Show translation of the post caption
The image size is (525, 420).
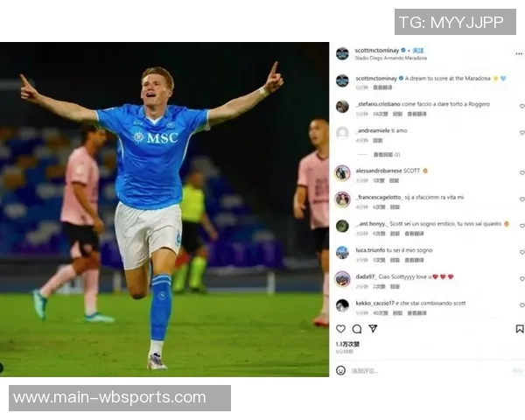(x=382, y=87)
